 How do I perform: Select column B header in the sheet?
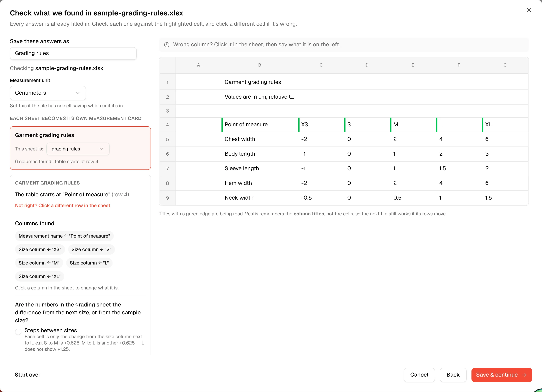click(260, 65)
